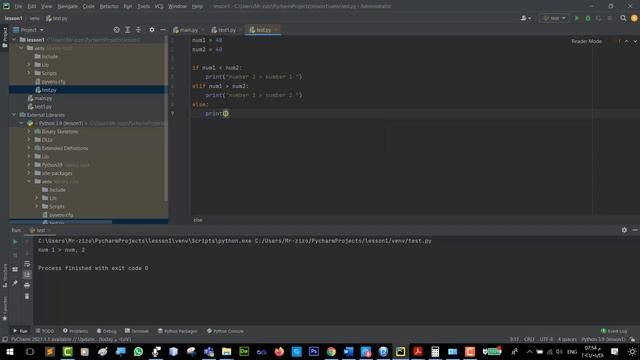Click the lesson1 breadcrumb in navigation bar
Image resolution: width=640 pixels, height=360 pixels.
pyautogui.click(x=13, y=18)
